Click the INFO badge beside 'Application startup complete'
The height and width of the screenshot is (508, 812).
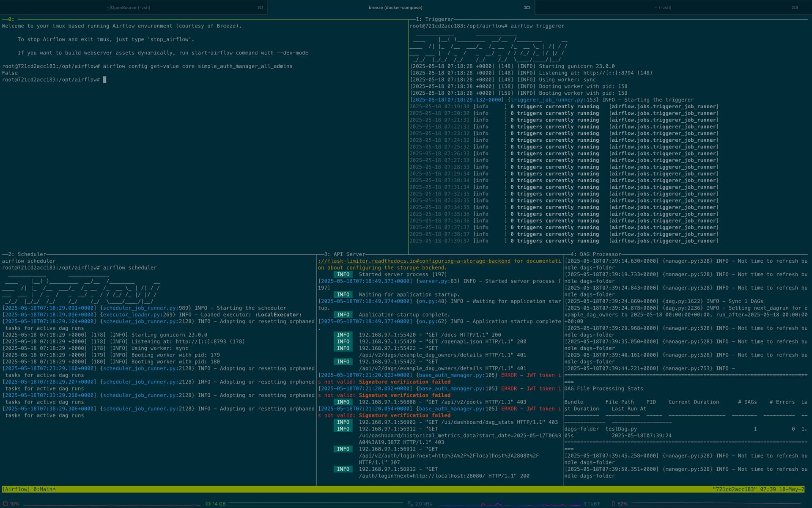click(x=343, y=315)
